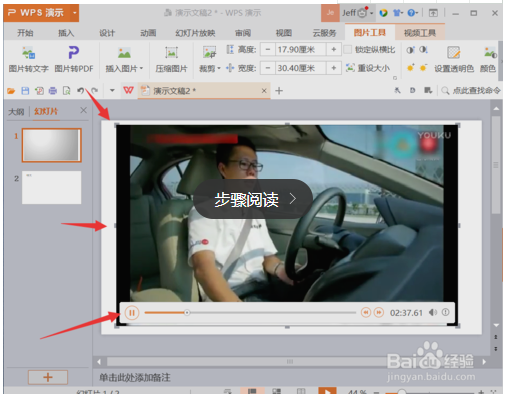Click the video rewind button
This screenshot has height=398, width=508.
click(366, 312)
